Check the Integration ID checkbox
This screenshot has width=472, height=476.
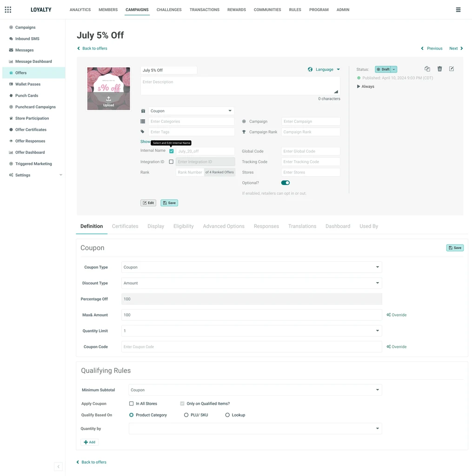tap(171, 162)
